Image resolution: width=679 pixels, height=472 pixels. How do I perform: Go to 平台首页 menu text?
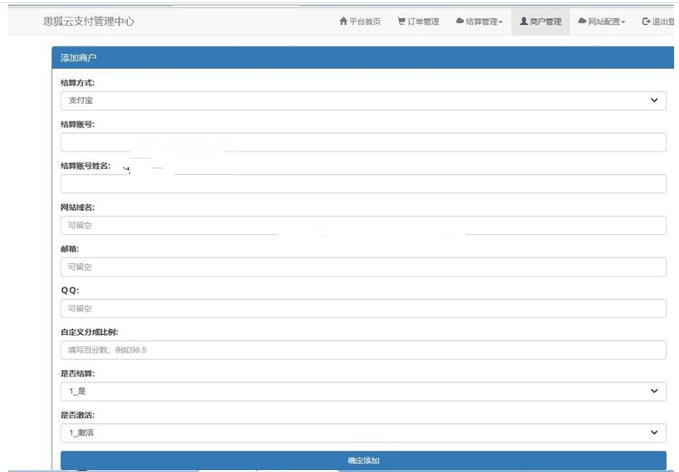pyautogui.click(x=365, y=21)
